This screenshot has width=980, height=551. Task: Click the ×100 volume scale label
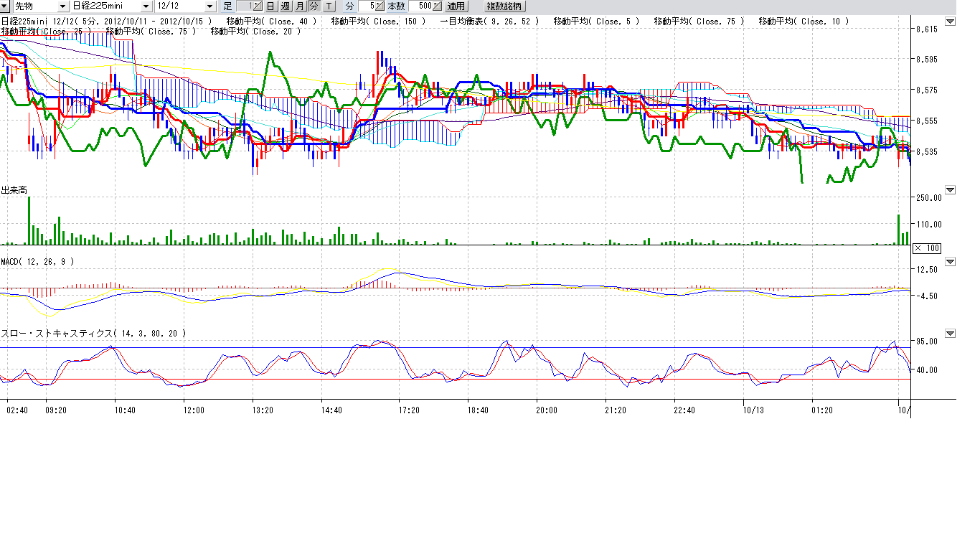pos(926,248)
